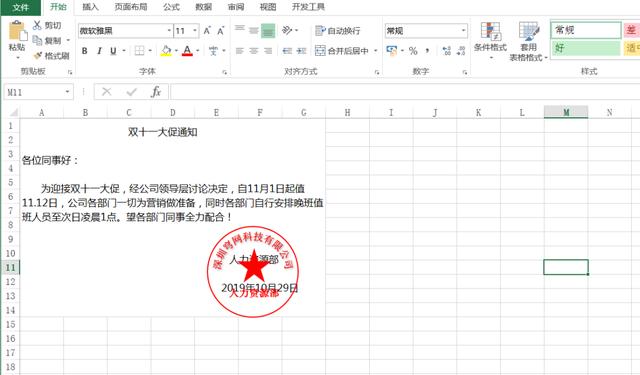Open Conditional Formatting (条件格式) menu
640x375 pixels.
click(490, 41)
